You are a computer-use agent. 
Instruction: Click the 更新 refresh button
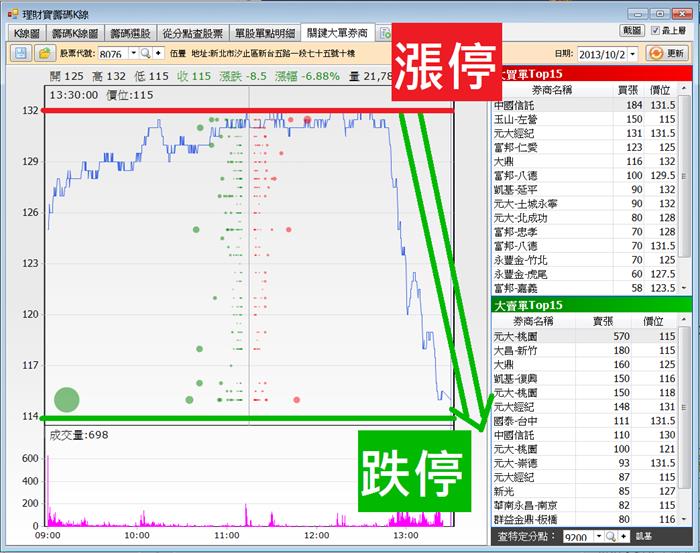(x=668, y=54)
